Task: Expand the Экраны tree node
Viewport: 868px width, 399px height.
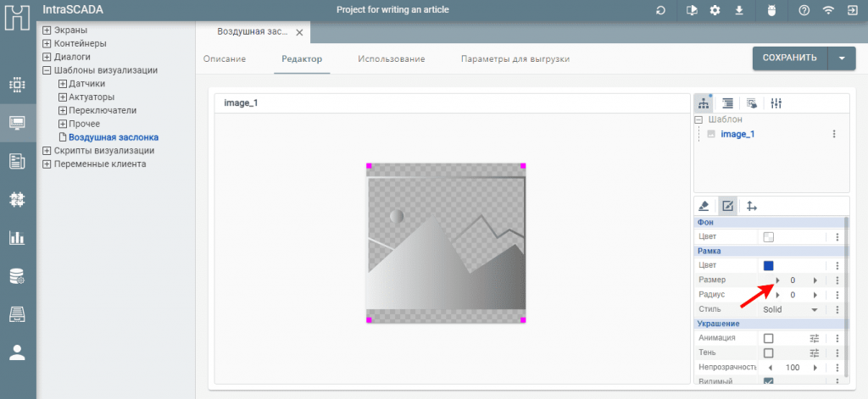Action: click(x=47, y=30)
